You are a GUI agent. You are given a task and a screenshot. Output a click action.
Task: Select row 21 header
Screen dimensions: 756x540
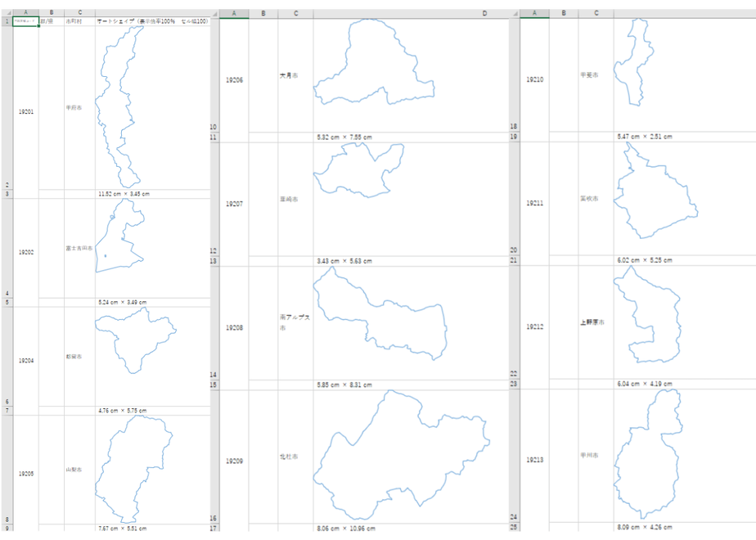(515, 260)
